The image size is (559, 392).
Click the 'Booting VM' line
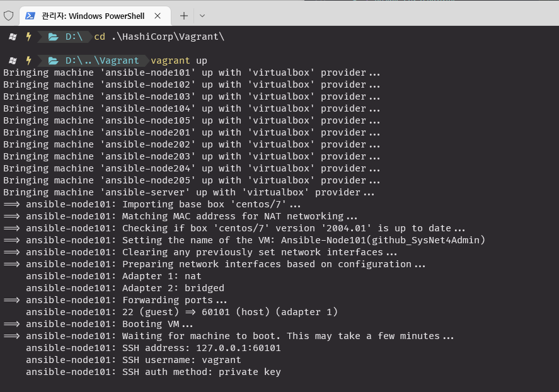click(98, 325)
